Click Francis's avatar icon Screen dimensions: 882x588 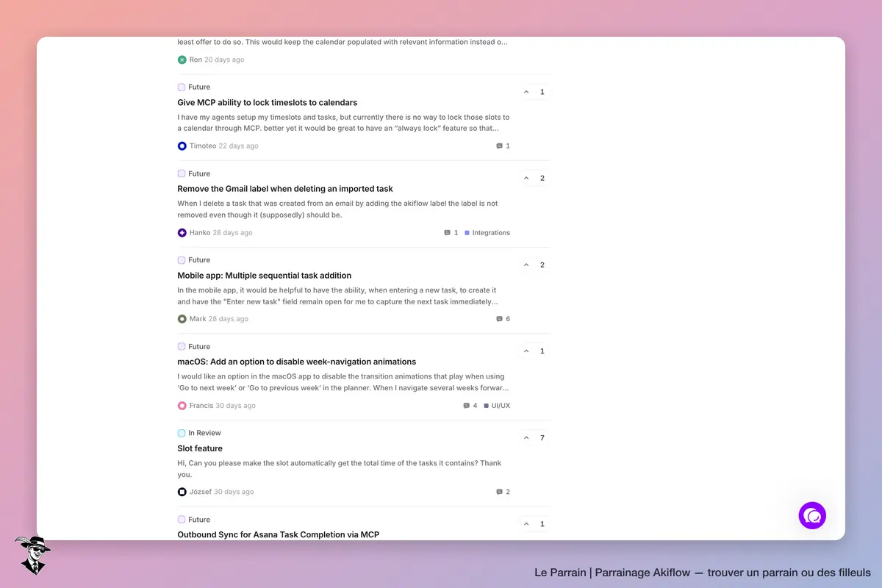click(182, 406)
